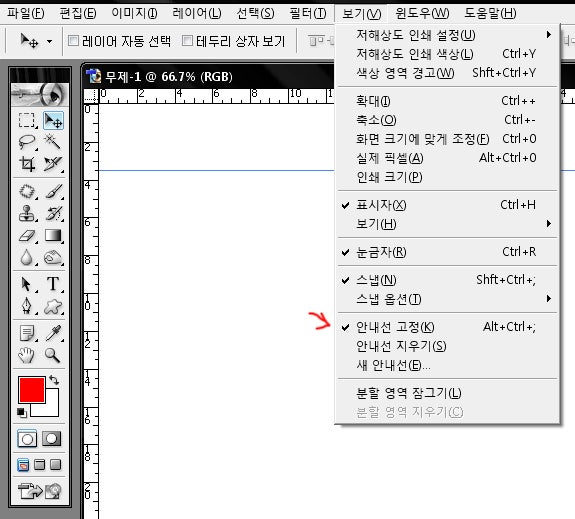Select the Healing Brush tool
Image resolution: width=575 pixels, height=519 pixels.
[x=27, y=191]
